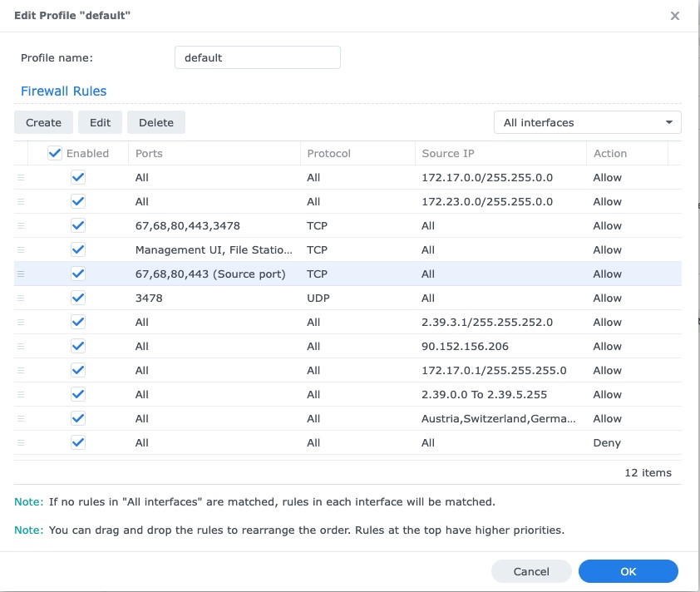The width and height of the screenshot is (700, 592).
Task: Click the Create button
Action: click(43, 122)
